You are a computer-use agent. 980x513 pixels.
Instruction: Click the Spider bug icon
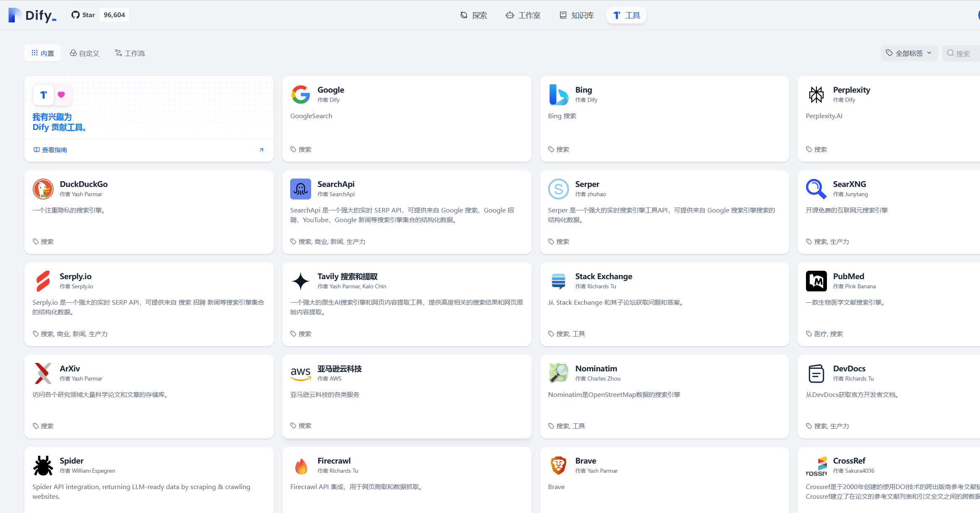(x=43, y=466)
